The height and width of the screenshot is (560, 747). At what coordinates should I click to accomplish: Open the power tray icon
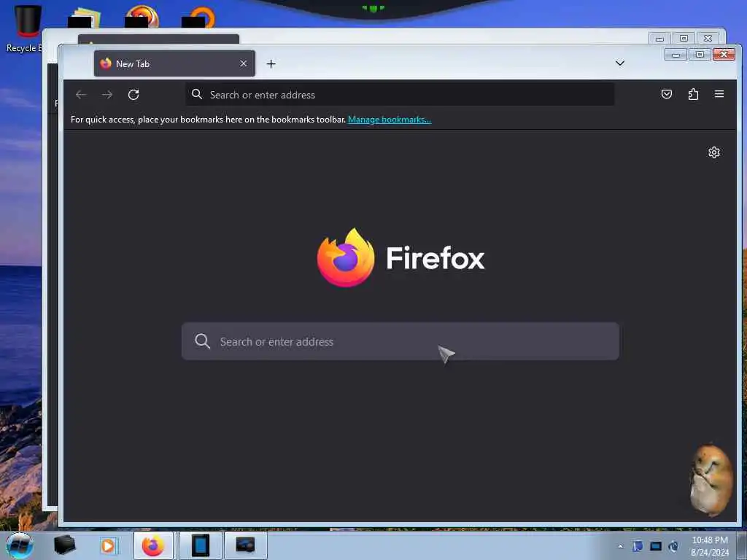[673, 546]
